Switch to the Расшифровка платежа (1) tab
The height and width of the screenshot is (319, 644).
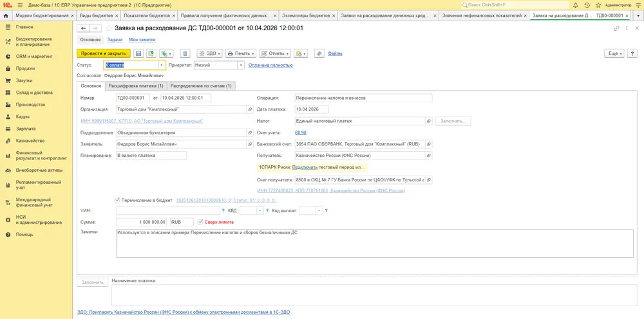point(136,86)
